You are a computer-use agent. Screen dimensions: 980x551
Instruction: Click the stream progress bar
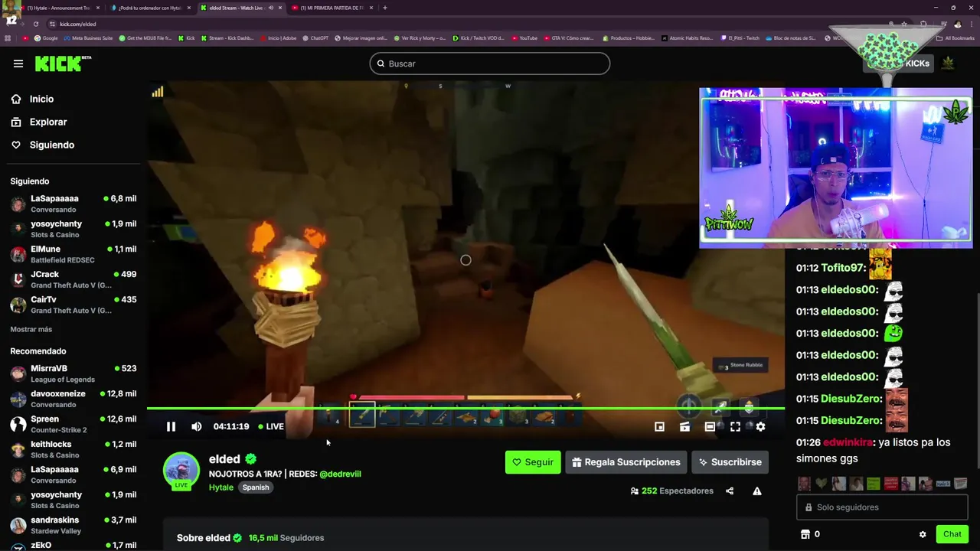coord(465,409)
